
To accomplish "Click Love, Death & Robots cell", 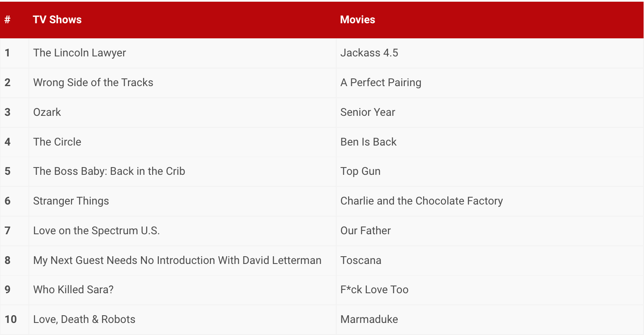I will pyautogui.click(x=84, y=319).
